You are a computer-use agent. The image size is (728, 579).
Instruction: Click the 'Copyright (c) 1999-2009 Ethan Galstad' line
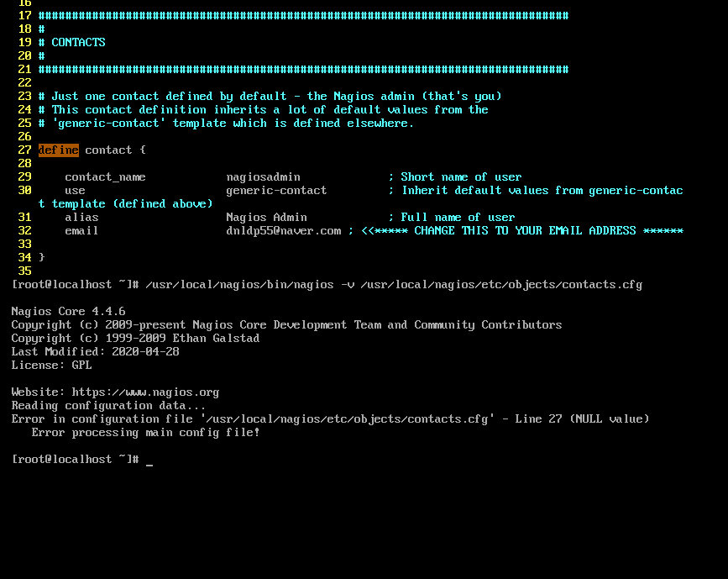135,339
